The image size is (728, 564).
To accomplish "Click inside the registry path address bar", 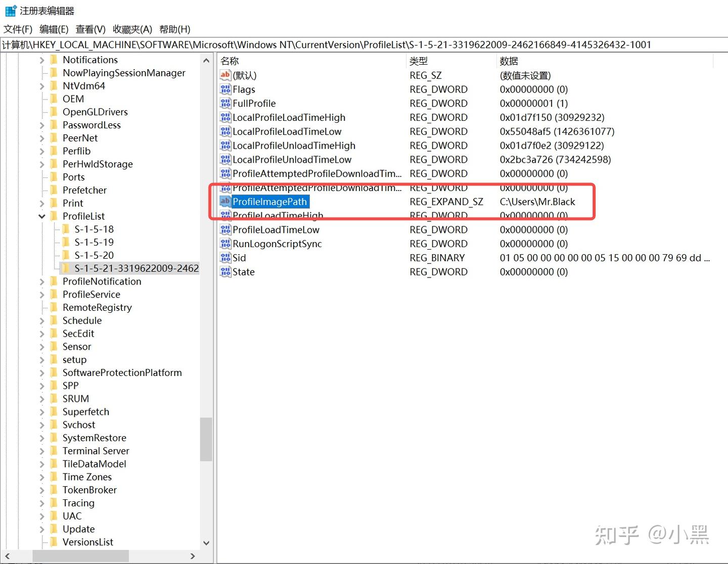I will [354, 44].
